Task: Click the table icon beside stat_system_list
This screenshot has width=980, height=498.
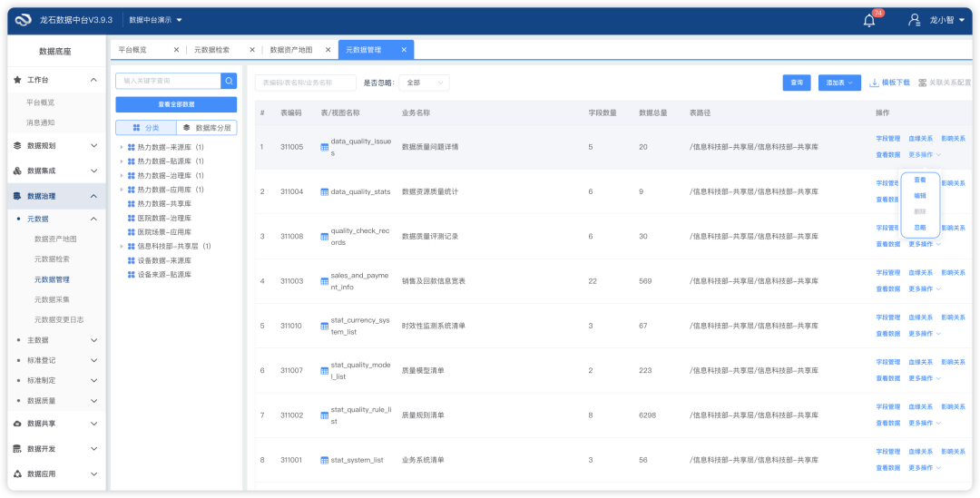Action: click(x=324, y=461)
